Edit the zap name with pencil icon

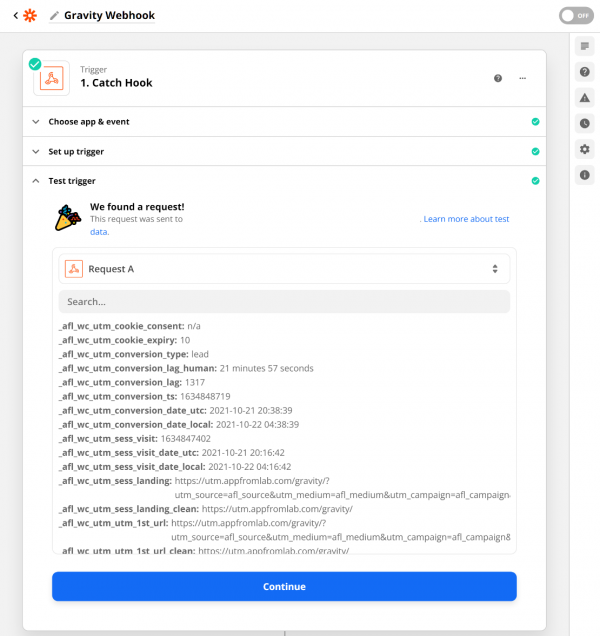coord(54,16)
